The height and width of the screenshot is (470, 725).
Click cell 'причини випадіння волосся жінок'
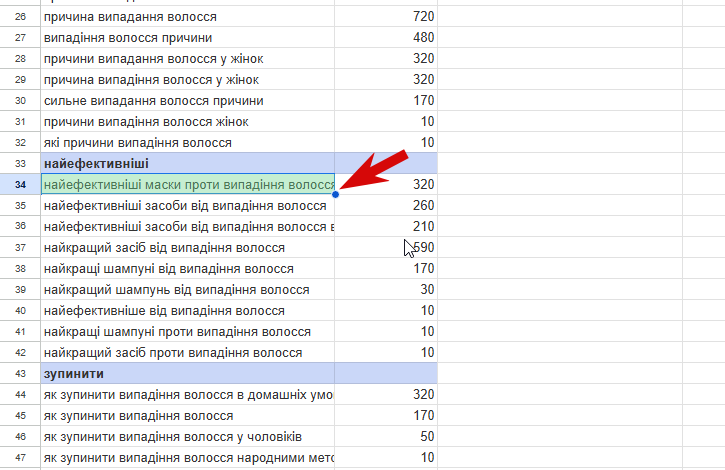(x=188, y=122)
